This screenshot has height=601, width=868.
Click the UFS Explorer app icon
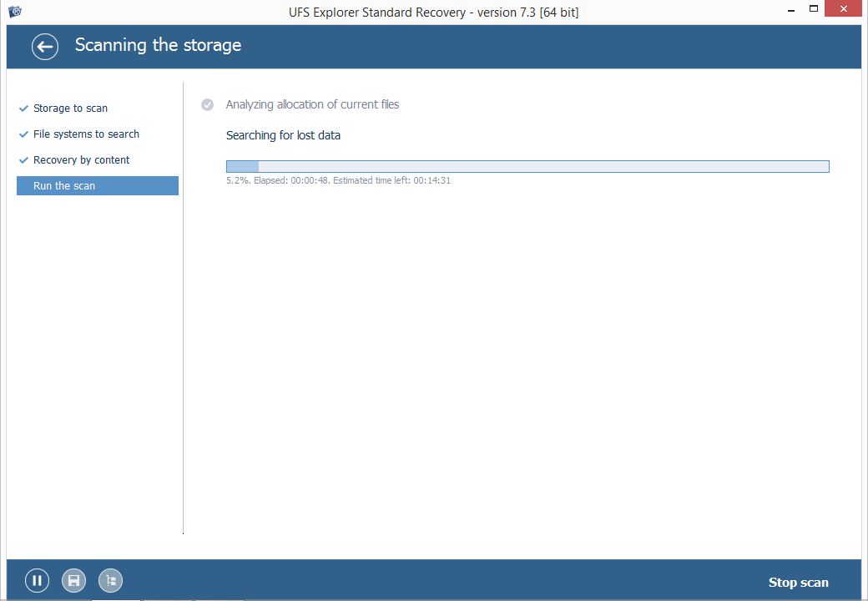(13, 8)
